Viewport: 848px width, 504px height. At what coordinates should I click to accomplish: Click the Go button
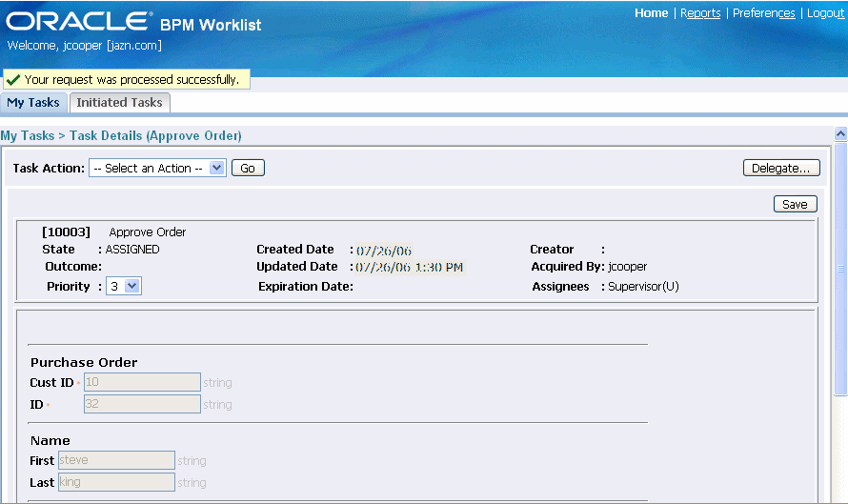pos(248,169)
